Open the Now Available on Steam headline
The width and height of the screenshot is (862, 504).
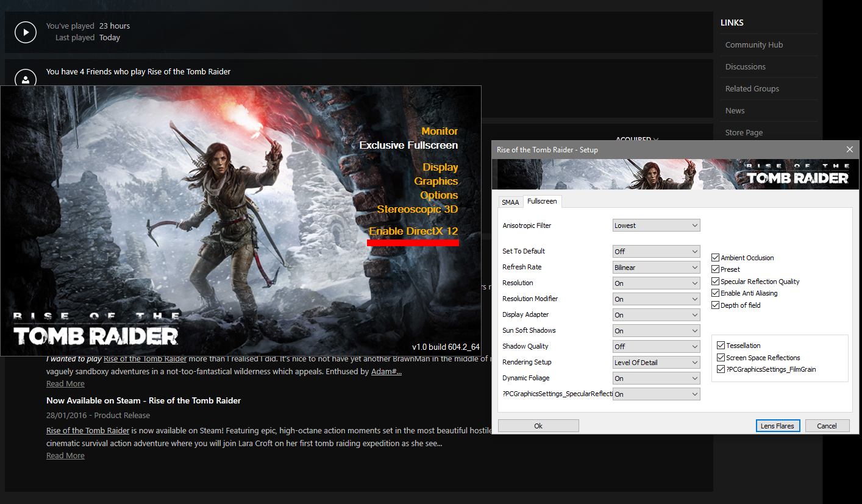143,400
